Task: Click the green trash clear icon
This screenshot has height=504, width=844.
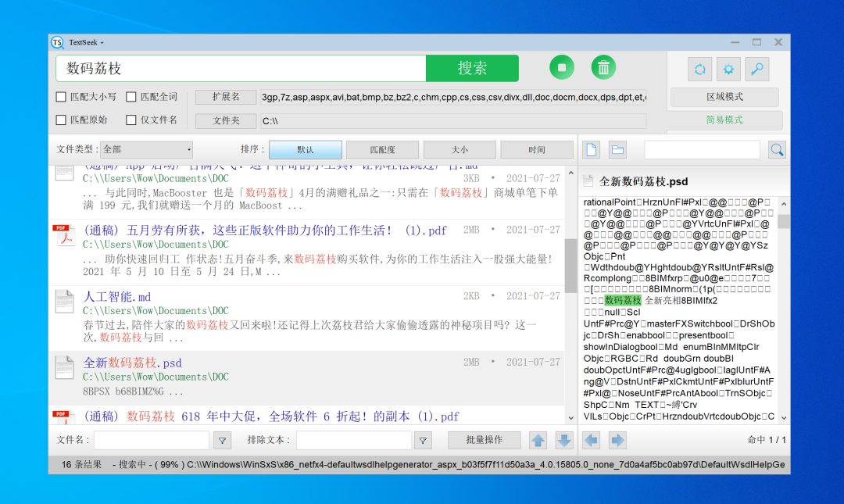Action: point(603,68)
